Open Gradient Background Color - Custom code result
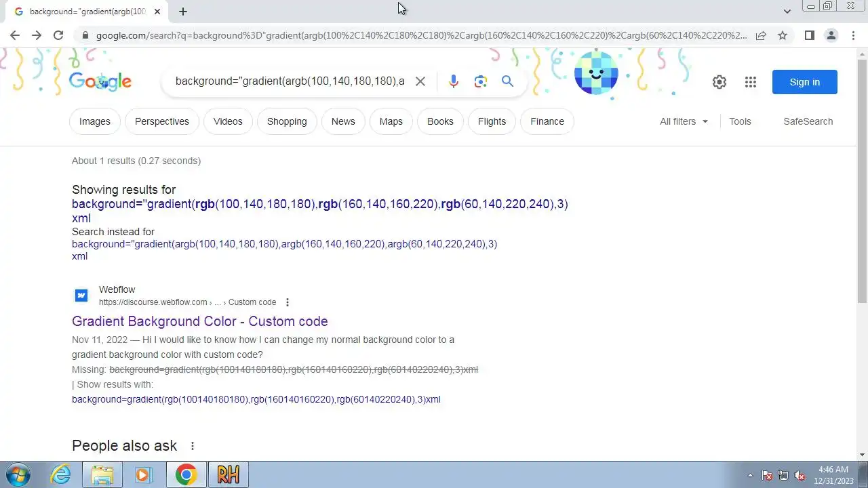Image resolution: width=868 pixels, height=488 pixels. (x=200, y=321)
